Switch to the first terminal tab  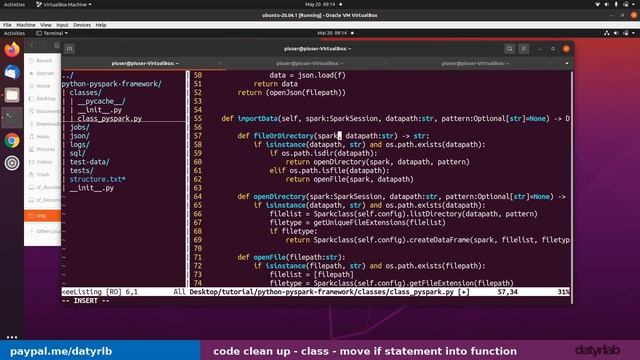coord(144,63)
